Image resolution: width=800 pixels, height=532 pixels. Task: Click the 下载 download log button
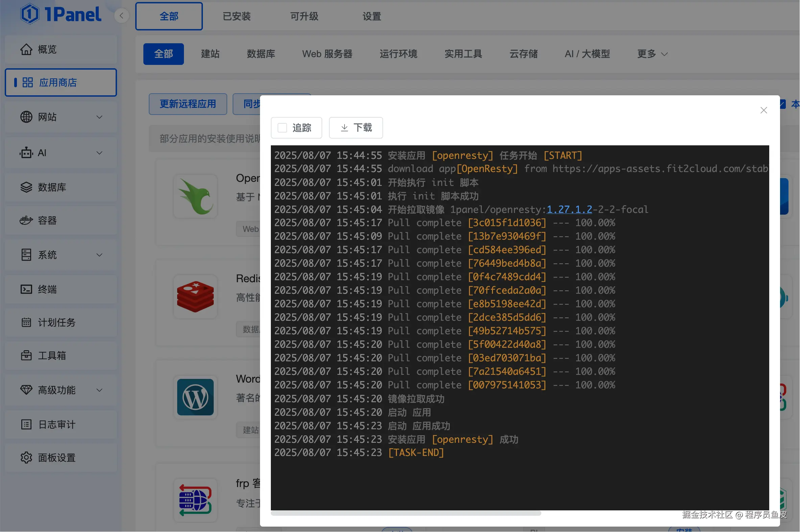click(x=356, y=128)
